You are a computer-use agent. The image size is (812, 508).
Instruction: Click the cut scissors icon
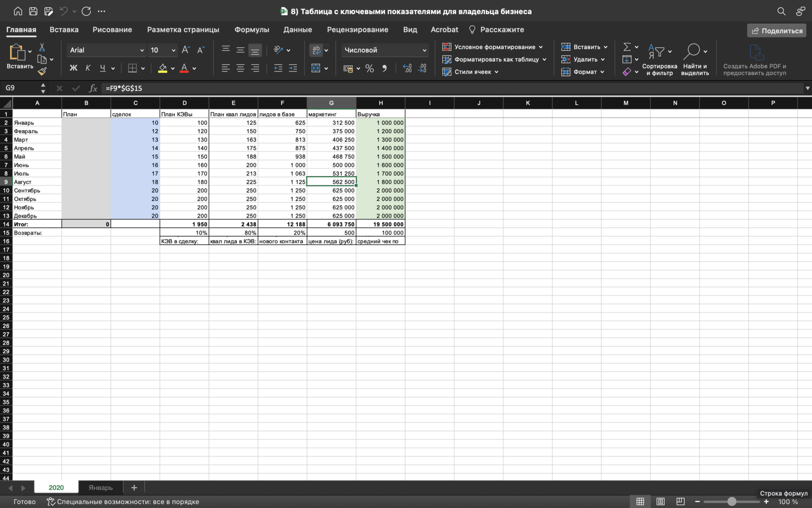tap(42, 47)
